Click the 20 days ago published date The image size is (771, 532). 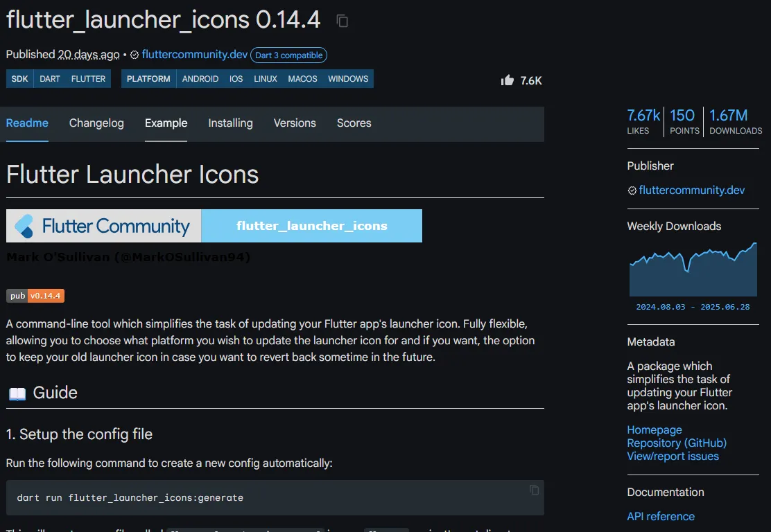click(89, 55)
